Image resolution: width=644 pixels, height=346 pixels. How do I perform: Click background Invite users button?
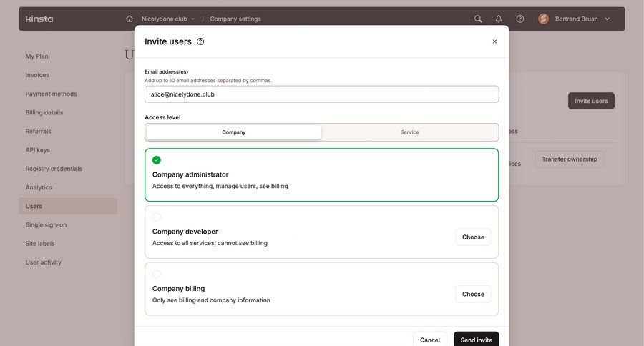click(x=591, y=101)
